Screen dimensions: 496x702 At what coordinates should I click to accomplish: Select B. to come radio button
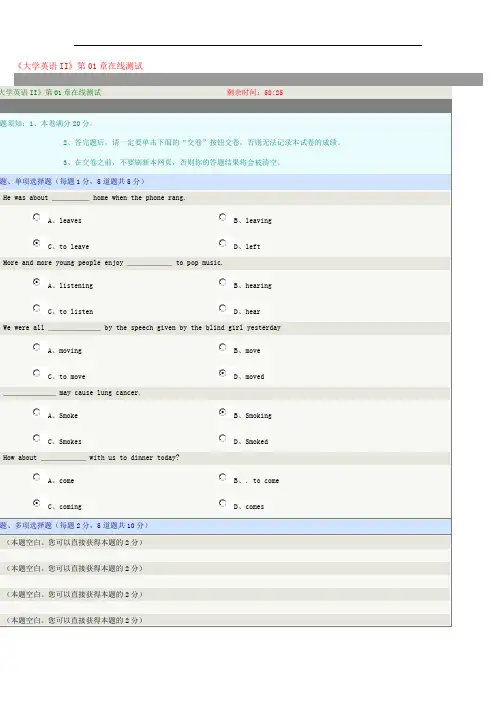click(222, 477)
